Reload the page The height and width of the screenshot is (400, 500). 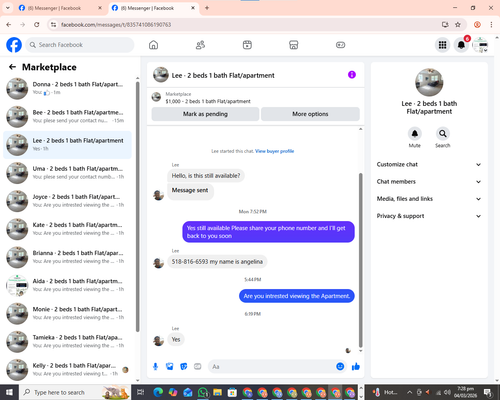pos(37,25)
